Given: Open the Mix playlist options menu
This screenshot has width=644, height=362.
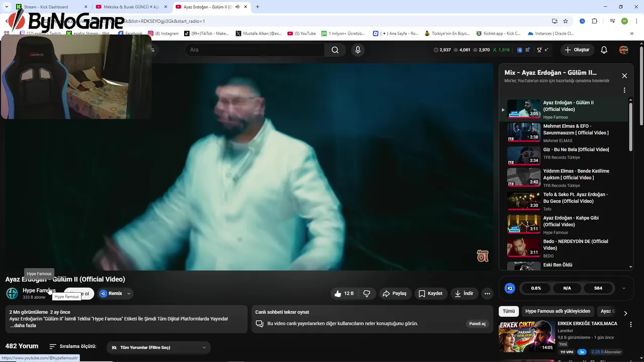Looking at the screenshot, I should pos(624,90).
